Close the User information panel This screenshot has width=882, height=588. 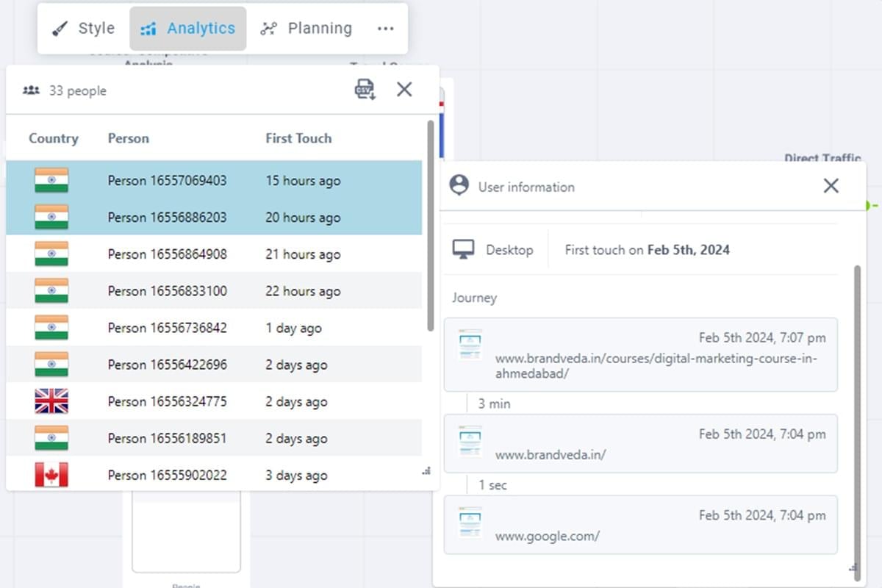point(831,186)
